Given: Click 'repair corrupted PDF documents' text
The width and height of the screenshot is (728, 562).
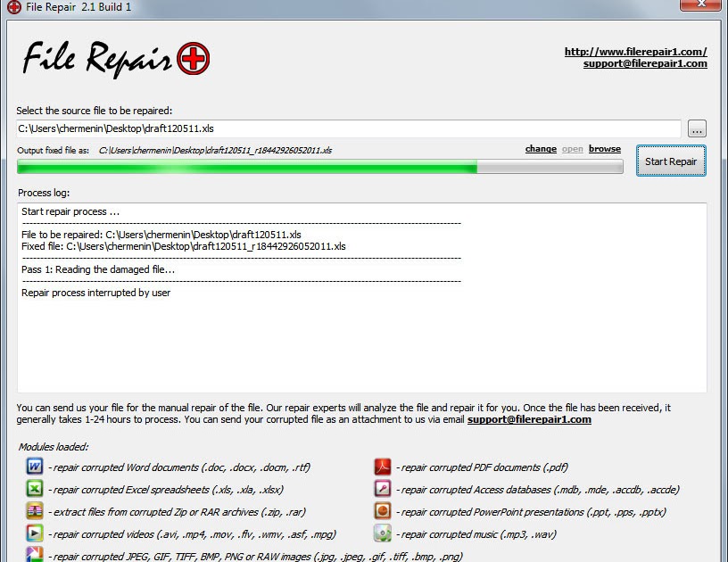Looking at the screenshot, I should pyautogui.click(x=483, y=467).
